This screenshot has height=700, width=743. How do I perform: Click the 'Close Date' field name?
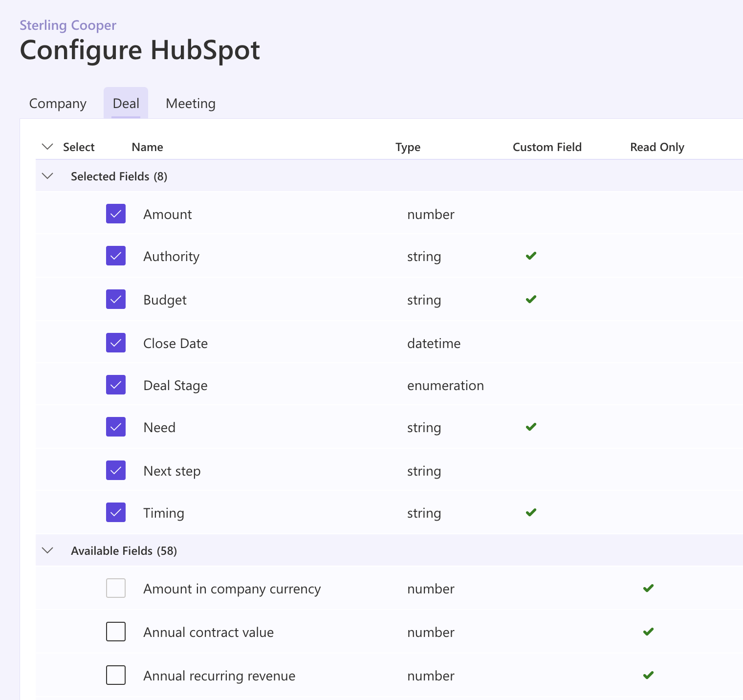[175, 343]
